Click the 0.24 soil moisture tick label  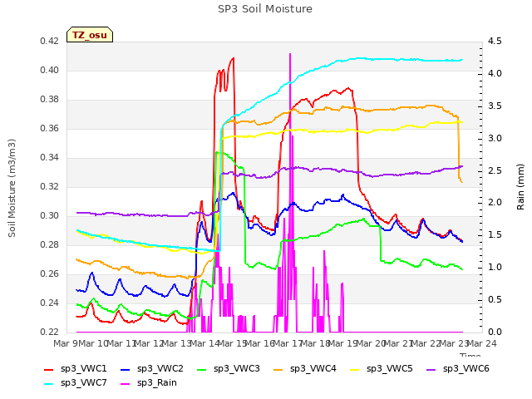point(50,303)
